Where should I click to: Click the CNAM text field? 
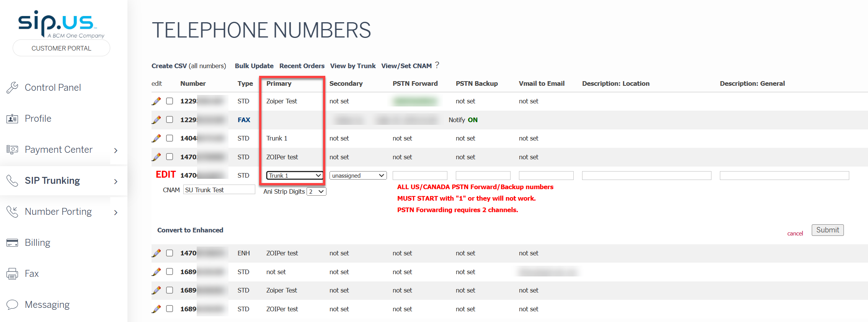tap(219, 190)
